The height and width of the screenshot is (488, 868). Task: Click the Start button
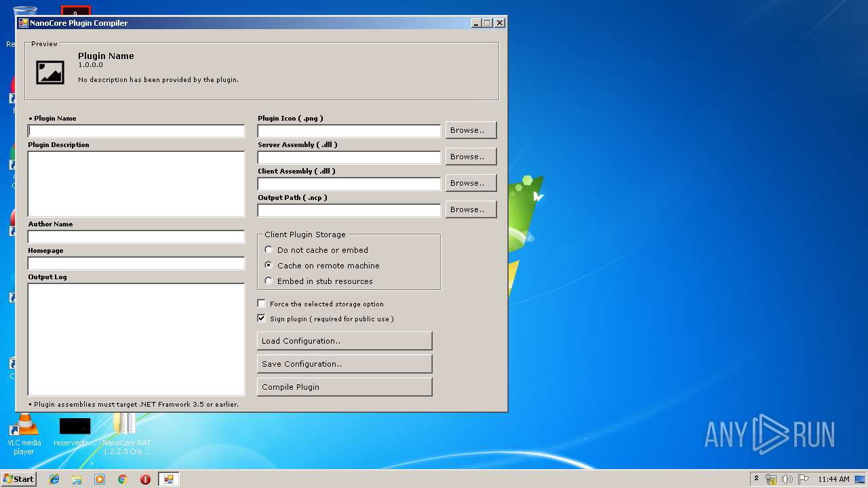(x=19, y=479)
